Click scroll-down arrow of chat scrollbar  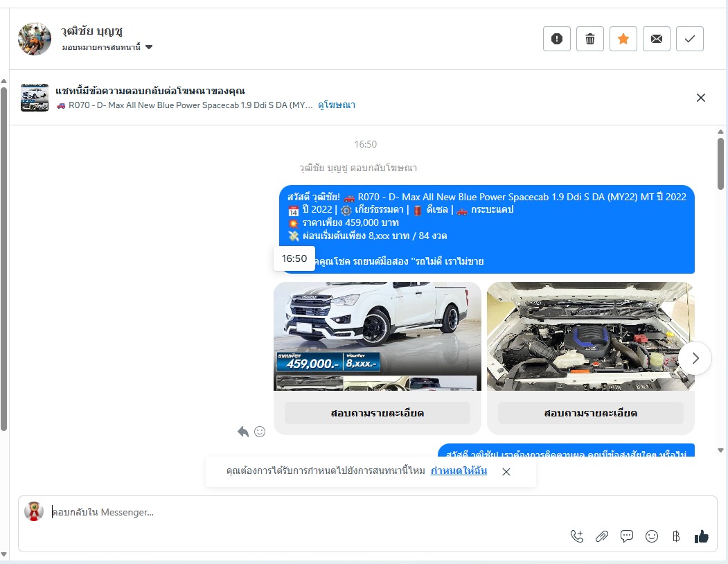point(720,450)
